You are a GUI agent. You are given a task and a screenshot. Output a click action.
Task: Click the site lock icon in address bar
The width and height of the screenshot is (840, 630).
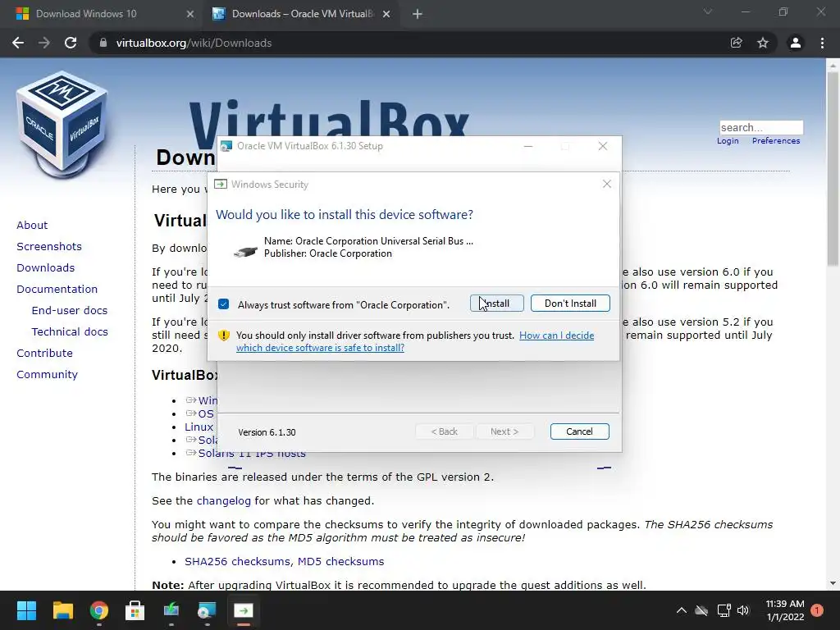click(x=103, y=43)
